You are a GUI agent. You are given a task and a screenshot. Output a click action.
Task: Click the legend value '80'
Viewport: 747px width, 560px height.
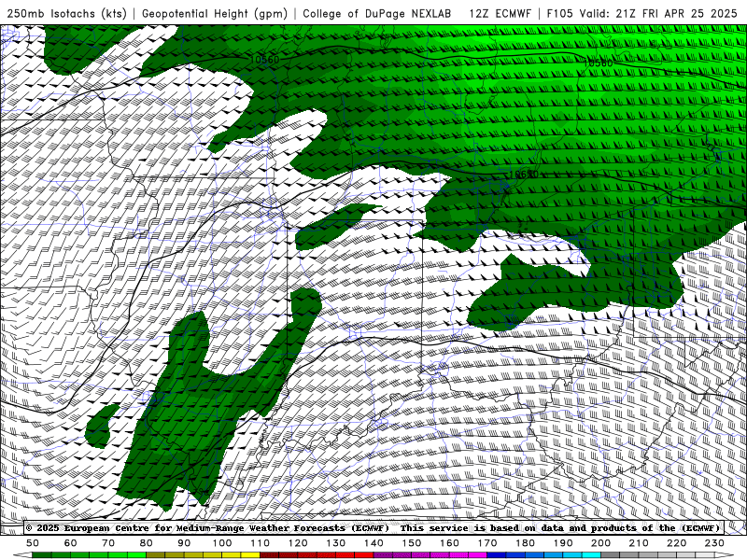[147, 543]
